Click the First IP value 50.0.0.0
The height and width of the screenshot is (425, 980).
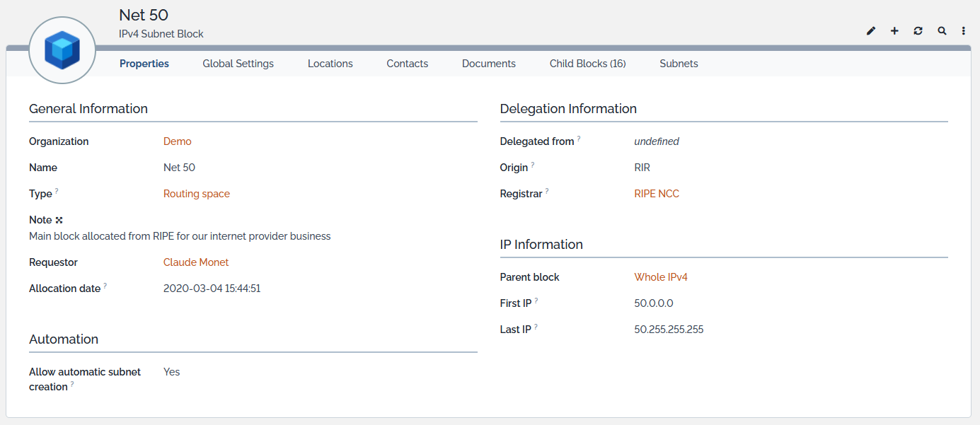654,303
